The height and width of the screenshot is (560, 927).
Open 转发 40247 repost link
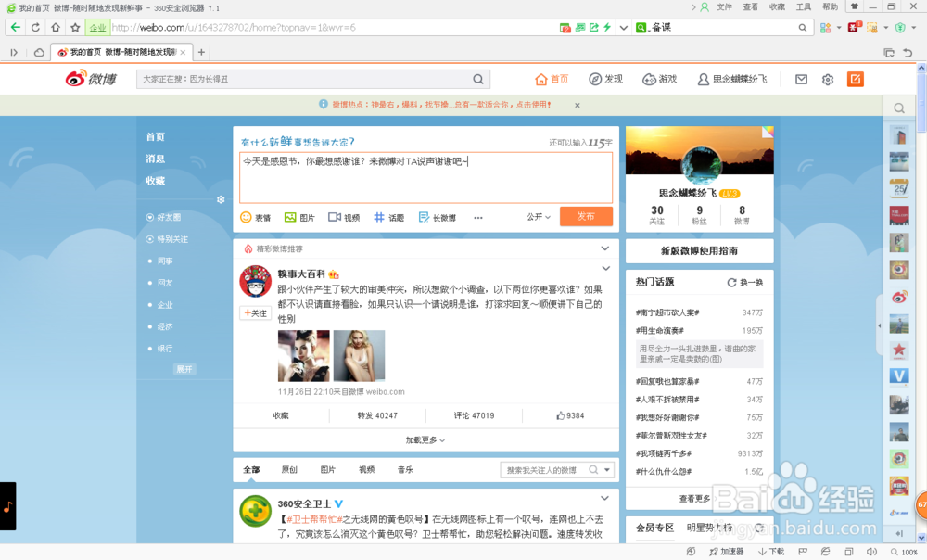377,415
